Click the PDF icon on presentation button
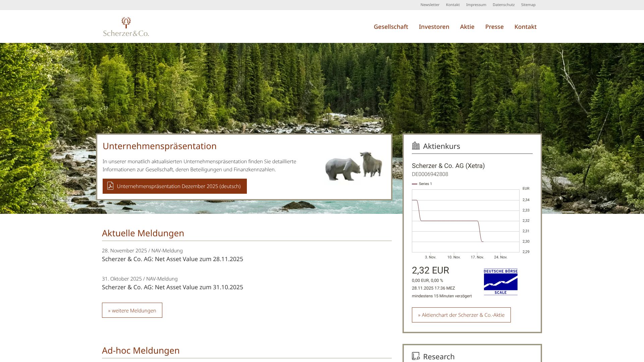The width and height of the screenshot is (644, 362). [x=110, y=186]
